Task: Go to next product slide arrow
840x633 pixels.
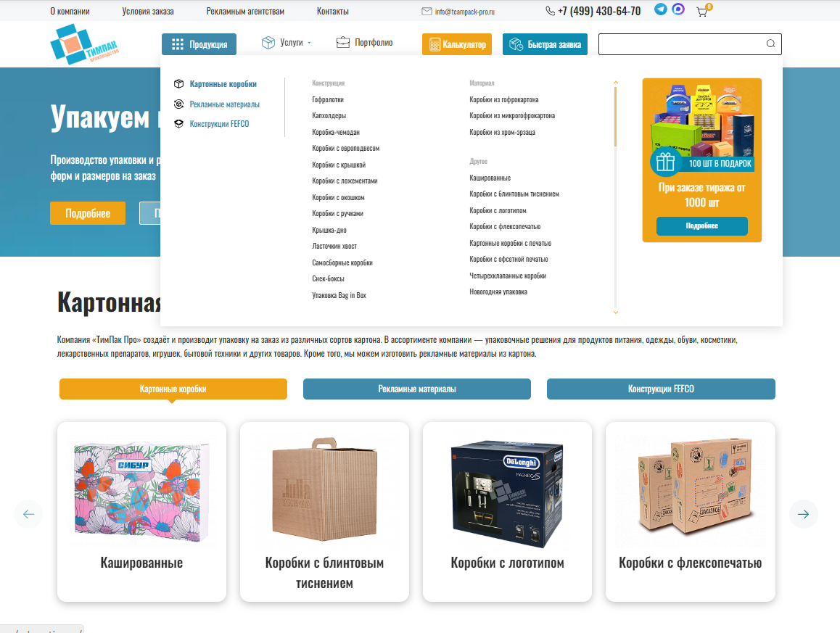Action: (x=803, y=514)
